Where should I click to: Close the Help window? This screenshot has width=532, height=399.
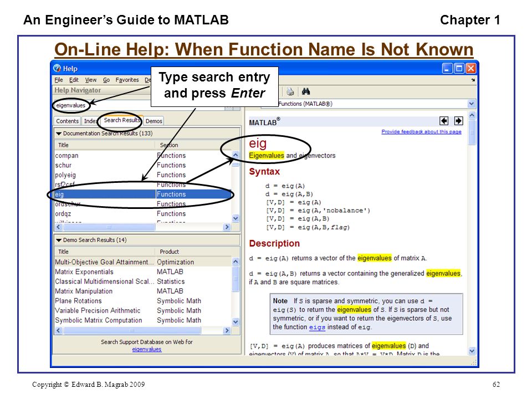pyautogui.click(x=470, y=69)
